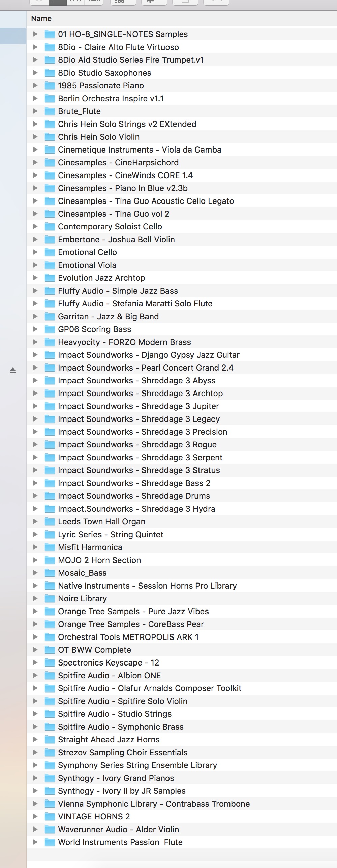The height and width of the screenshot is (868, 337).
Task: Click the Brute_Flute folder icon
Action: click(x=50, y=111)
